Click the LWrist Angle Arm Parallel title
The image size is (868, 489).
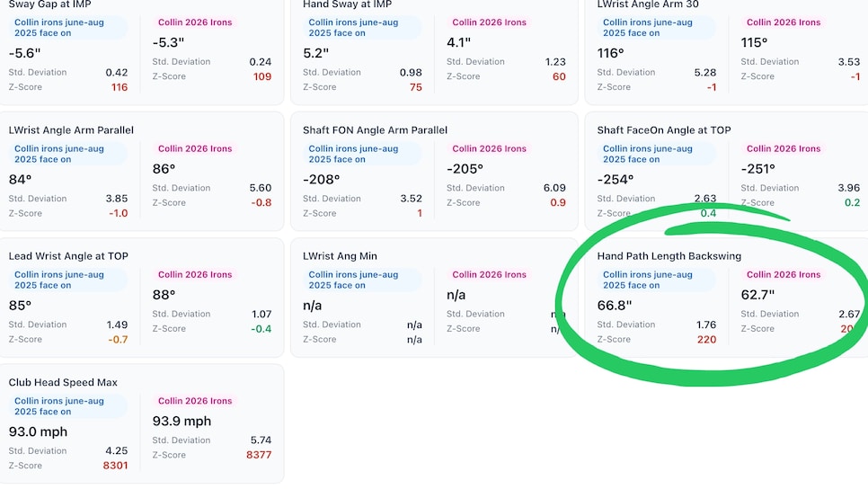click(x=71, y=130)
